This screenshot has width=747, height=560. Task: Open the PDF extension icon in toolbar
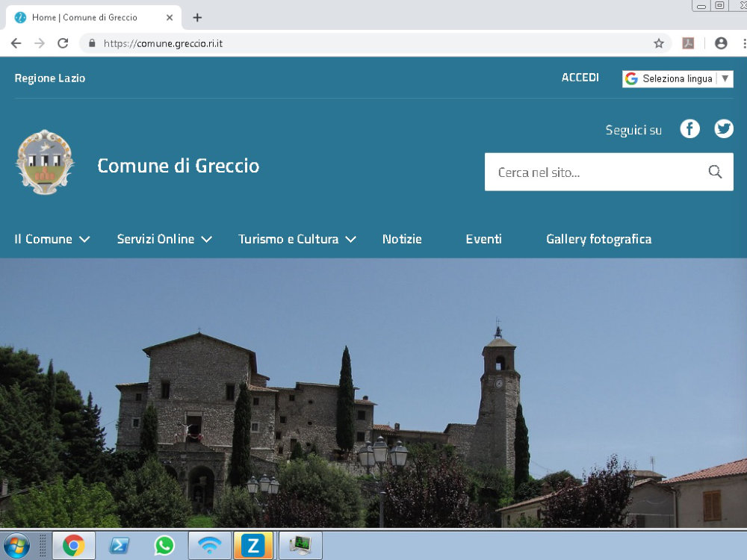coord(688,43)
